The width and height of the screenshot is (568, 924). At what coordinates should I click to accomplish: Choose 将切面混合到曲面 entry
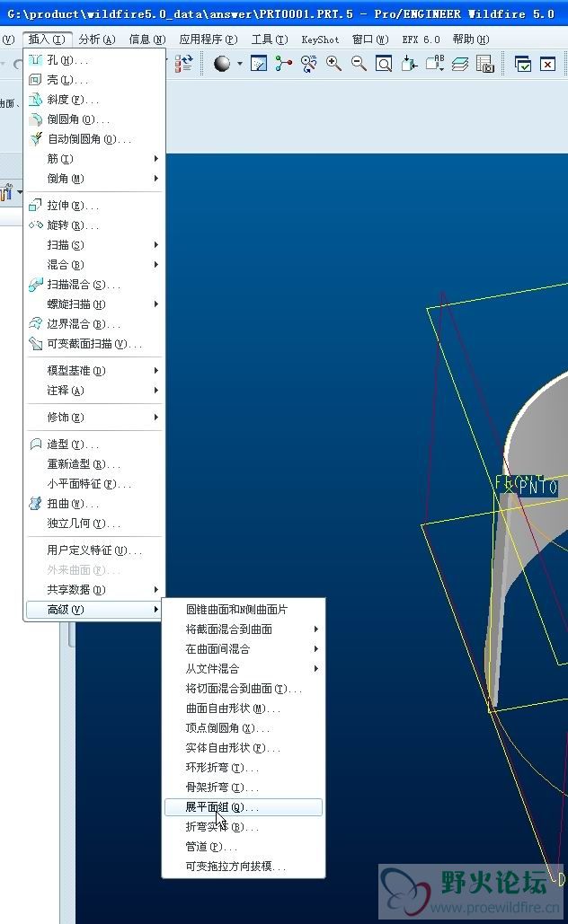point(244,688)
